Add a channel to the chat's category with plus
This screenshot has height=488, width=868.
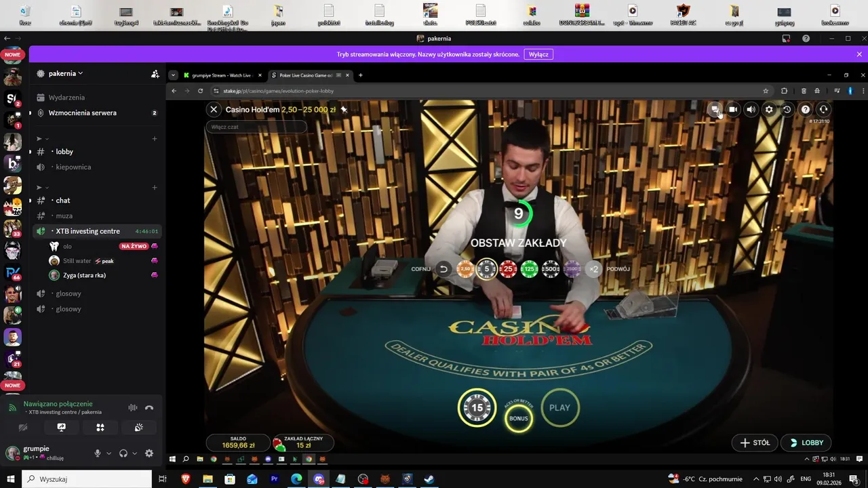(x=155, y=188)
